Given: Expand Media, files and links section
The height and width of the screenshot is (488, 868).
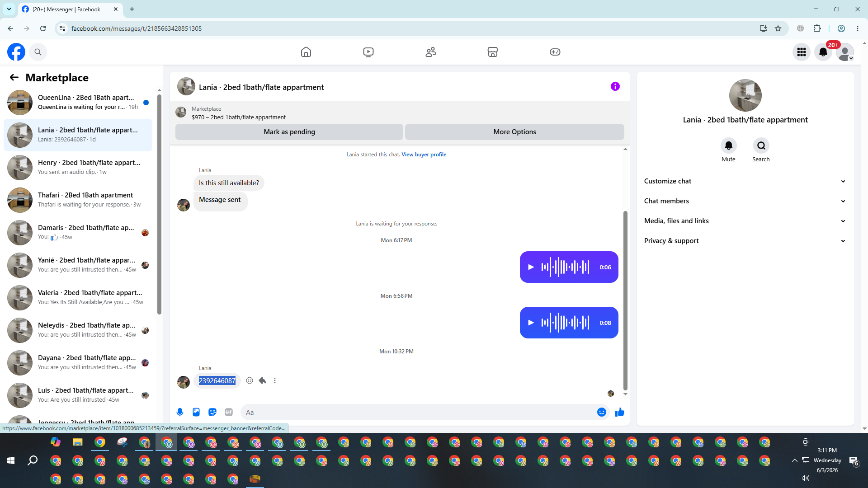Looking at the screenshot, I should coord(745,221).
